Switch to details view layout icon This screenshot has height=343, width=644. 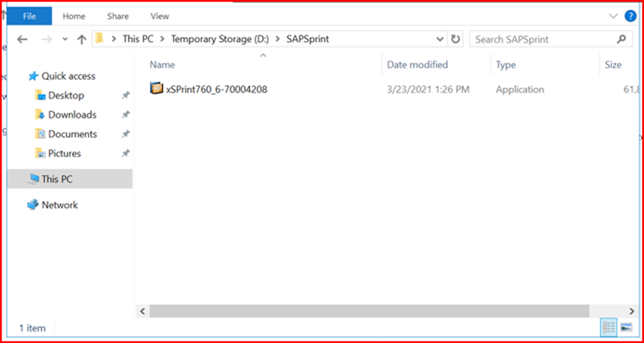[609, 327]
